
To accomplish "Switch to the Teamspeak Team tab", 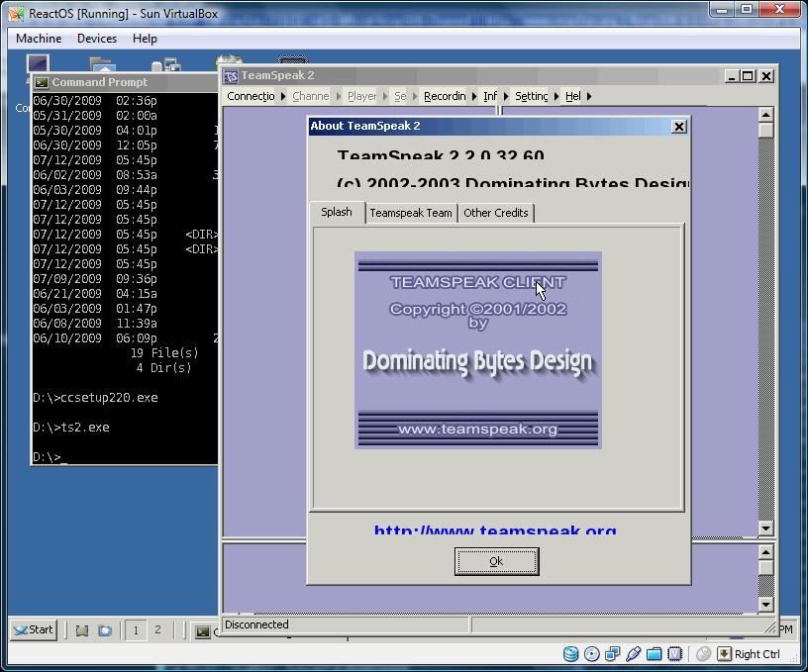I will 411,213.
